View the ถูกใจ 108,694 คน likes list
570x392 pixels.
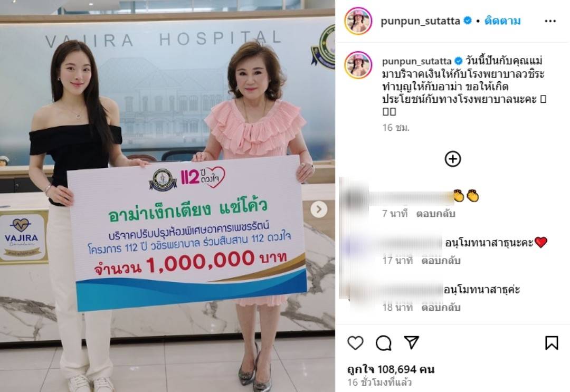(x=391, y=369)
